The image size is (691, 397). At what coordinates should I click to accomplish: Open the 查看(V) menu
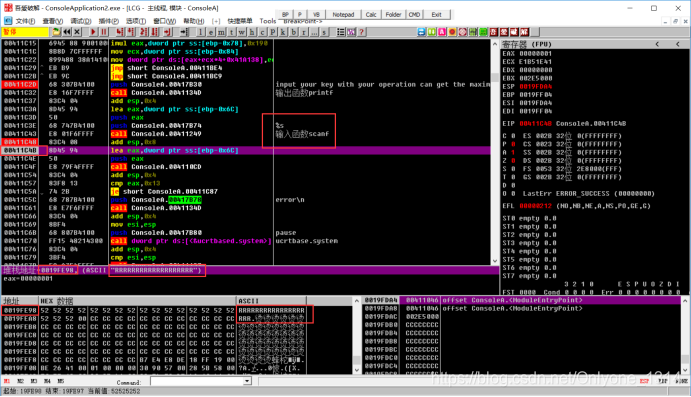click(52, 21)
